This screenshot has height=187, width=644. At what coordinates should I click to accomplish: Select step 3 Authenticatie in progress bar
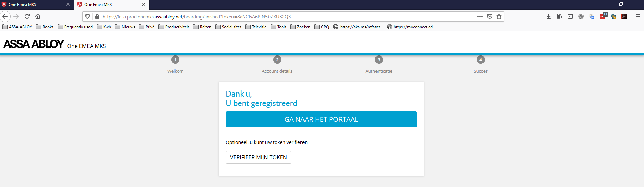[379, 60]
